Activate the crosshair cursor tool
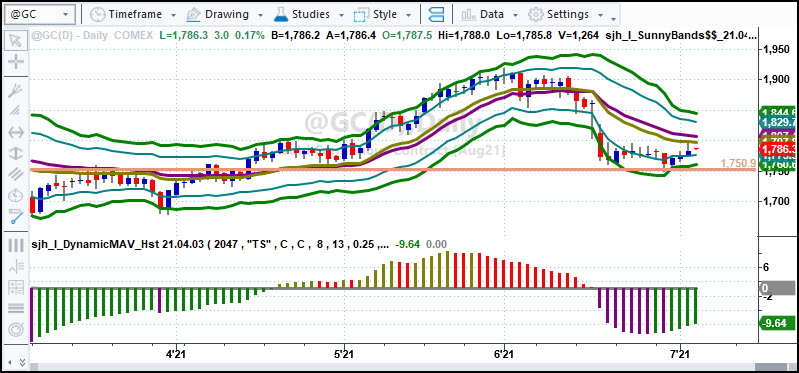 click(x=16, y=62)
